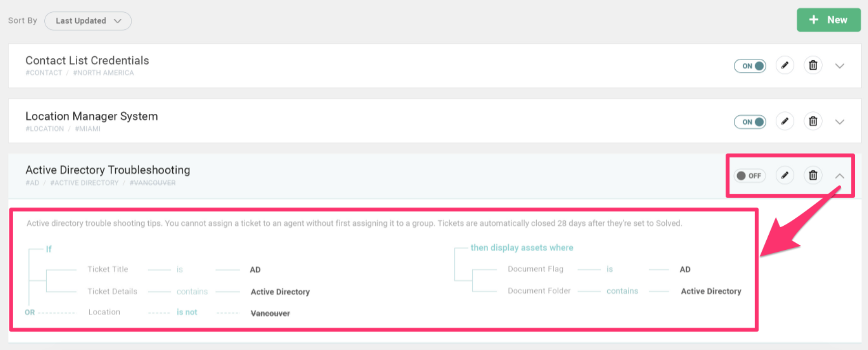The width and height of the screenshot is (868, 350).
Task: Toggle off the Location Manager System rule
Action: click(750, 122)
